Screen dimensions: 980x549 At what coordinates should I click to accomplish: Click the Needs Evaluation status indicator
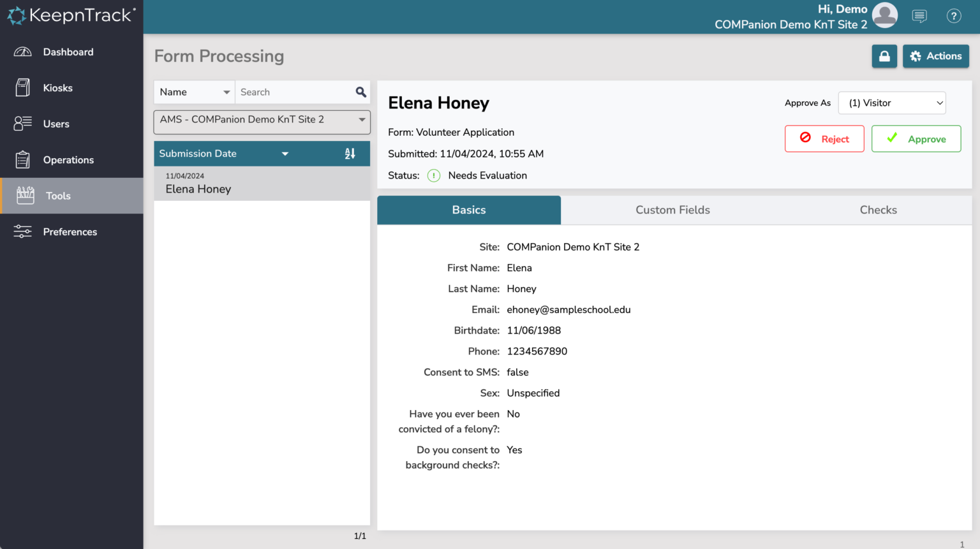pyautogui.click(x=434, y=175)
